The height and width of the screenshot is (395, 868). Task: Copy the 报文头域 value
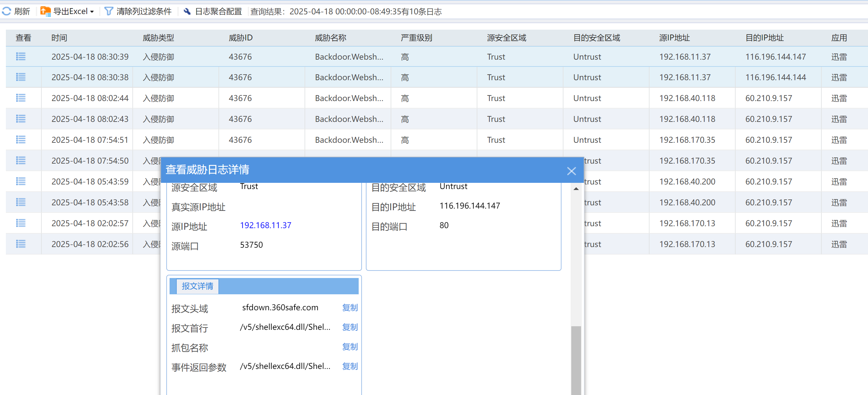pos(350,307)
